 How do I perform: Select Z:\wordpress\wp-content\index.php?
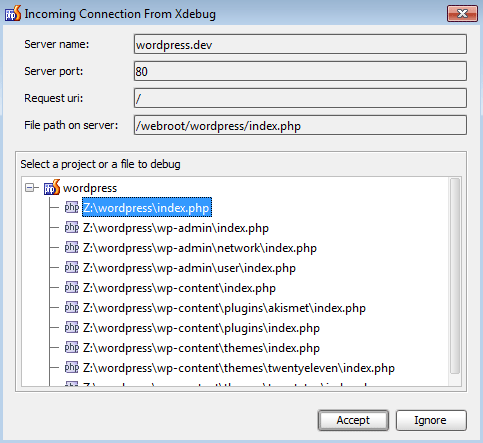(x=179, y=288)
